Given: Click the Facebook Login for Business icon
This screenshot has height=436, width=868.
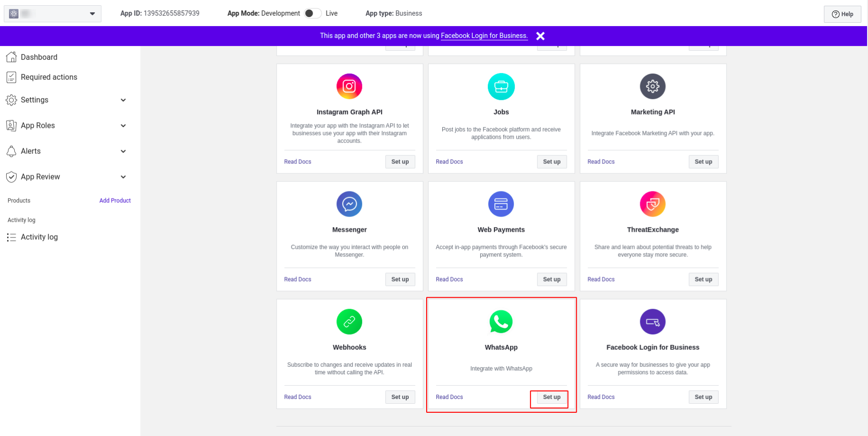Looking at the screenshot, I should (653, 322).
